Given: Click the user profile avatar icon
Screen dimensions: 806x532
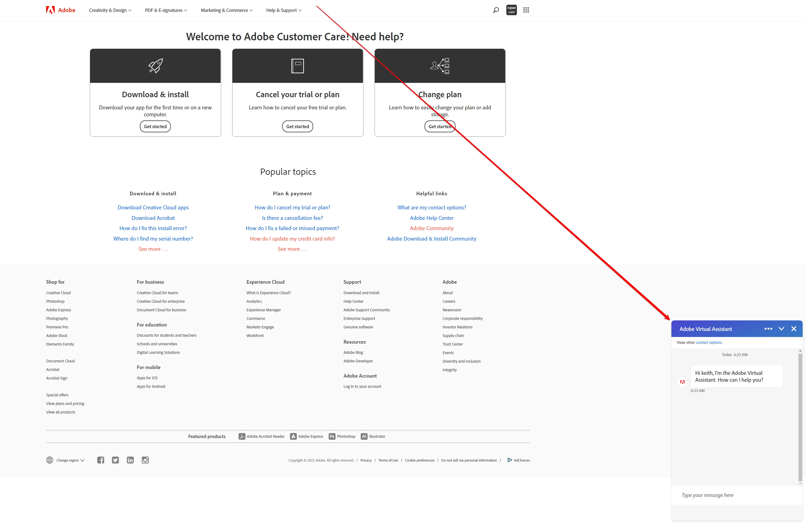Looking at the screenshot, I should pyautogui.click(x=511, y=10).
